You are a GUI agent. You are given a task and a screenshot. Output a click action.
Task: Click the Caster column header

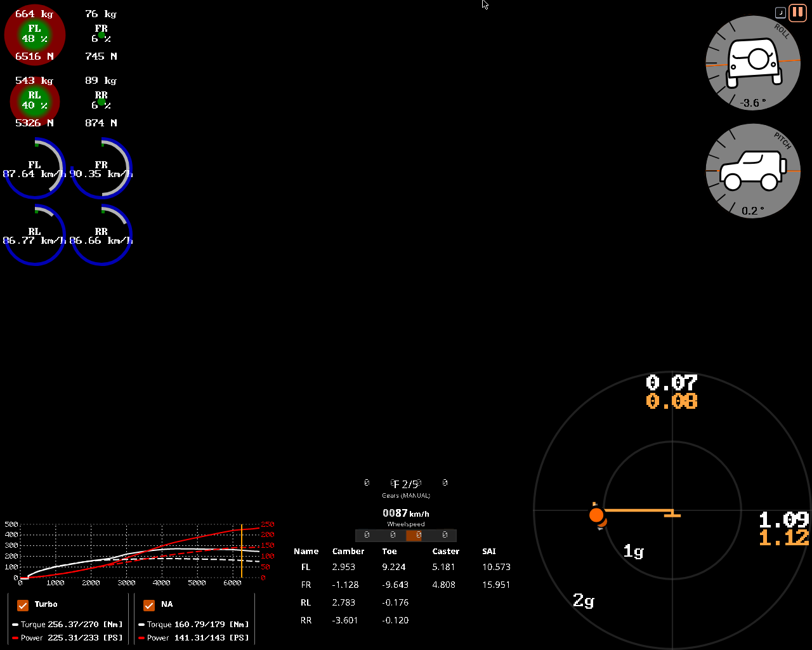tap(445, 552)
